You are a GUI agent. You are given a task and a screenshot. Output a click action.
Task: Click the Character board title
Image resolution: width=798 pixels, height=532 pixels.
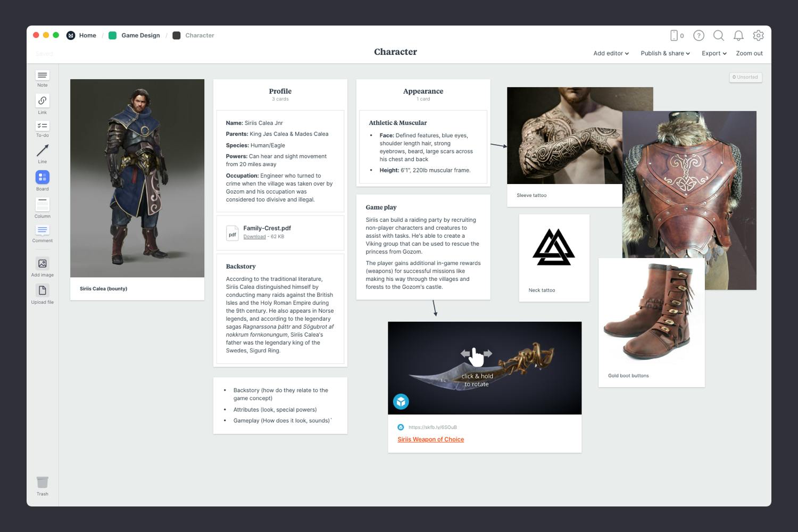(x=395, y=52)
